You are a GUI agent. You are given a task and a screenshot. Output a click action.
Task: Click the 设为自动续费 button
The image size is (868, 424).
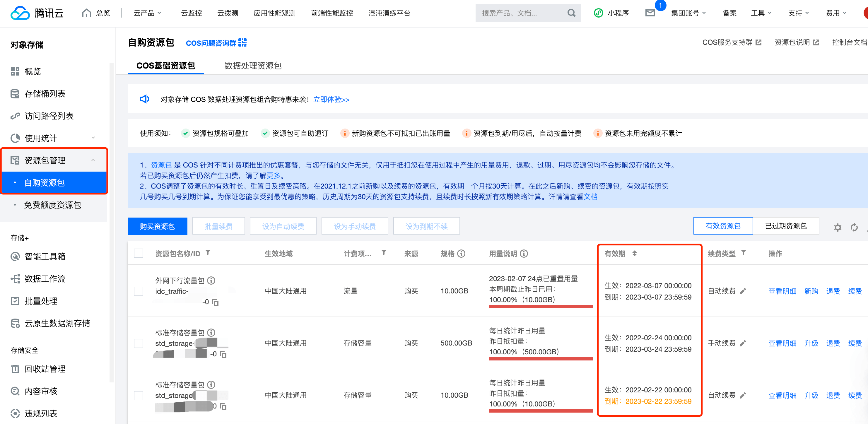283,226
